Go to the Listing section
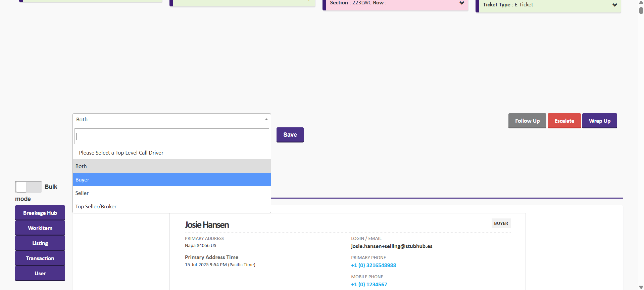This screenshot has height=290, width=644. [40, 243]
